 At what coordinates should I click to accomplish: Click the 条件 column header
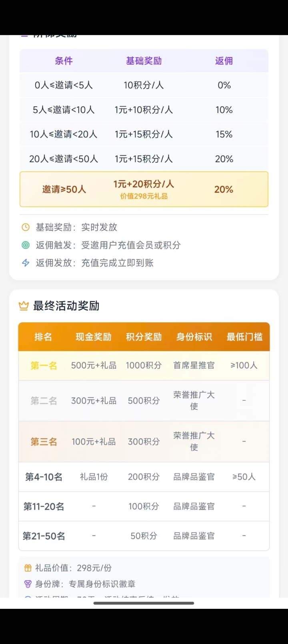pos(64,61)
